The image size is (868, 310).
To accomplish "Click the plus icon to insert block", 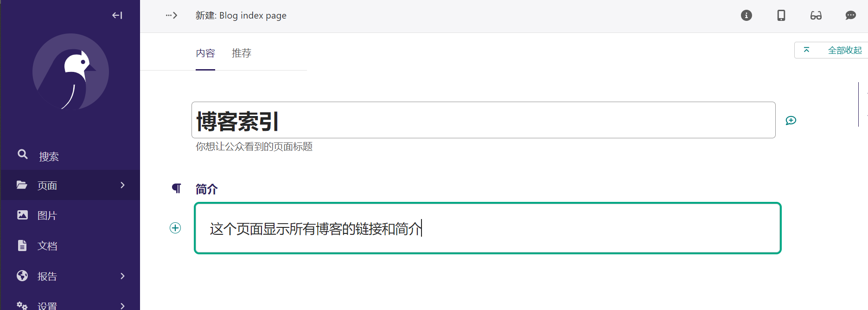I will pos(175,228).
